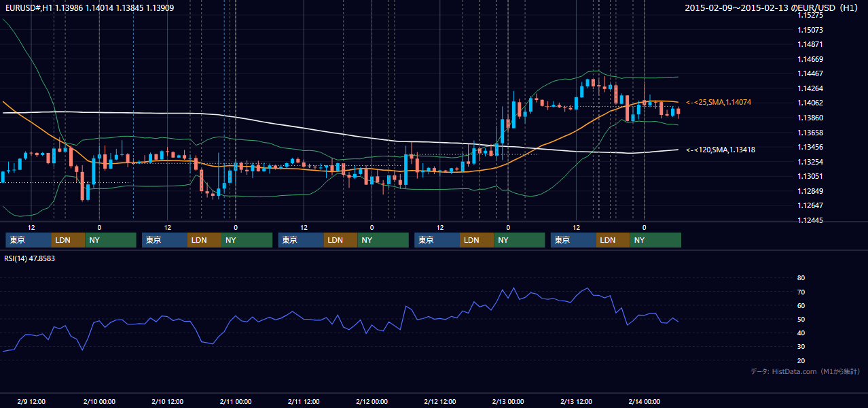This screenshot has width=868, height=408.
Task: Select the 2/10 12:00 date label
Action: (167, 401)
